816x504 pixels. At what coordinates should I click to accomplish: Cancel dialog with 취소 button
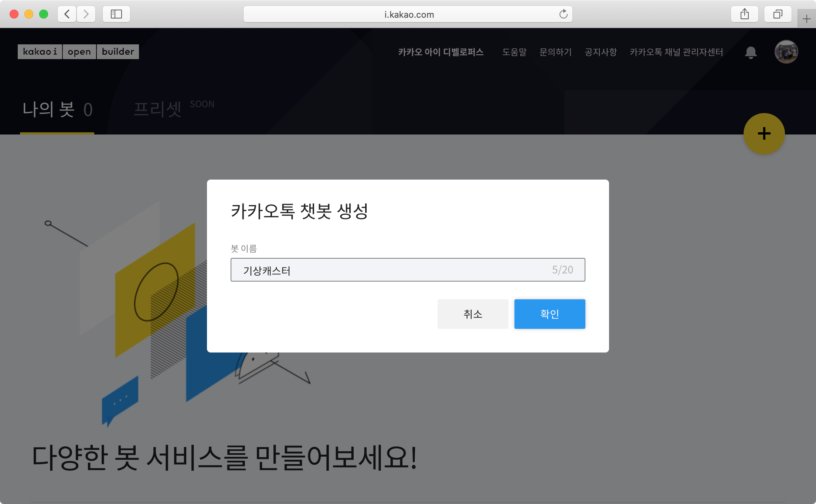pos(473,314)
